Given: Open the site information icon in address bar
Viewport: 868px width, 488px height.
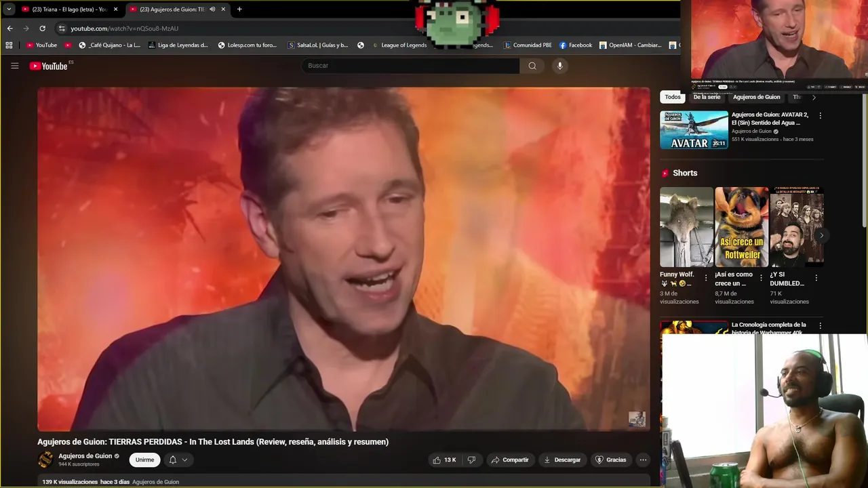Looking at the screenshot, I should (62, 28).
